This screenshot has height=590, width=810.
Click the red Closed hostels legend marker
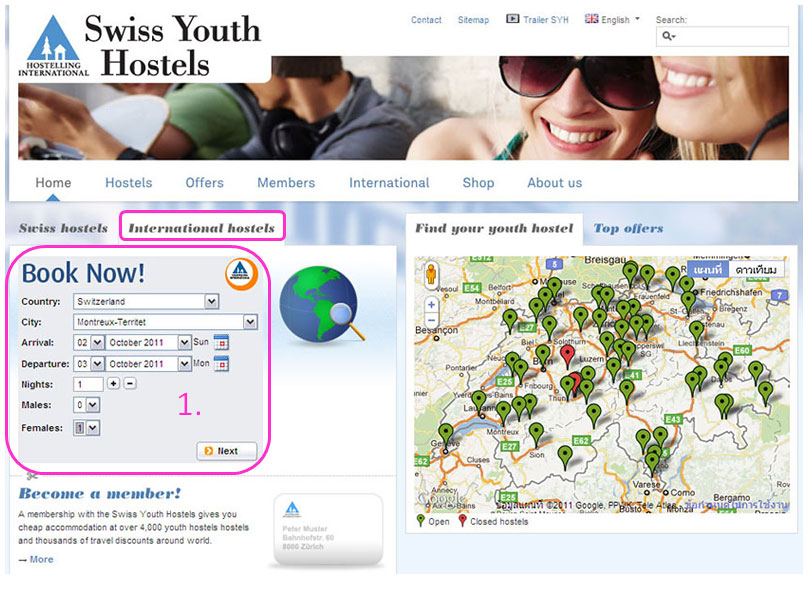(462, 520)
